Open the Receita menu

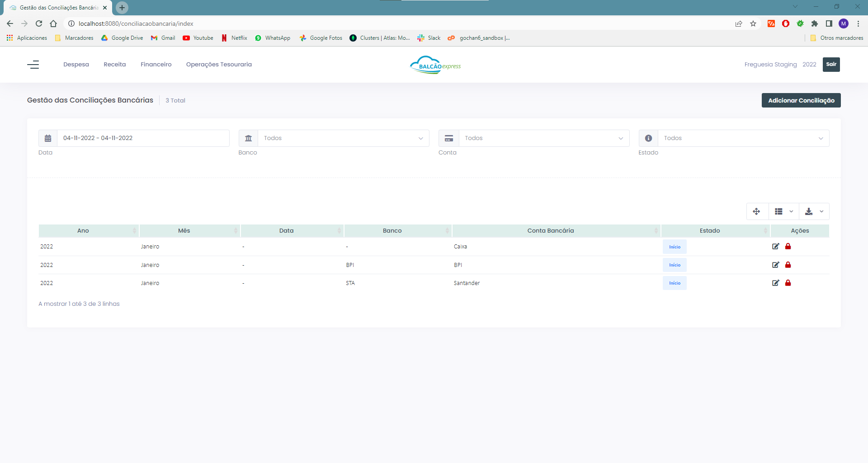pos(115,65)
